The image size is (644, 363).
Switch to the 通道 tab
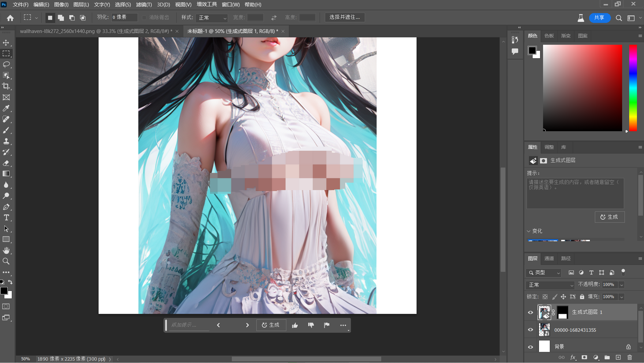549,258
